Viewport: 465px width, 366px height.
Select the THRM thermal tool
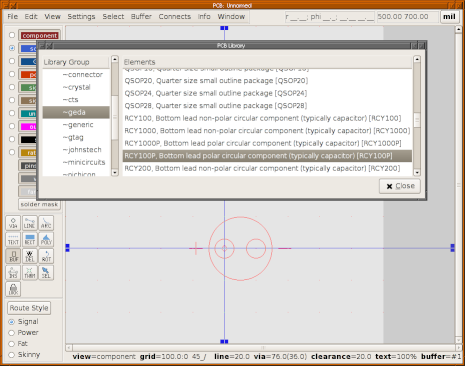(30, 273)
